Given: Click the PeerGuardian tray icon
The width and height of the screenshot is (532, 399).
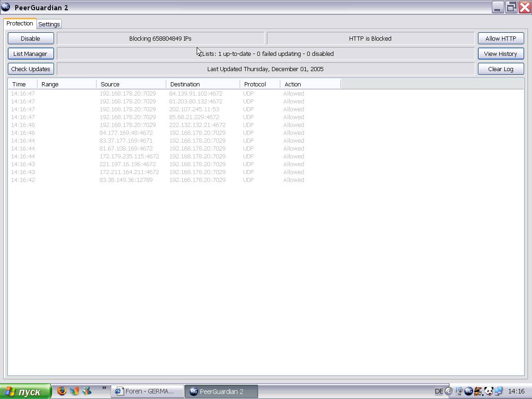Looking at the screenshot, I should pyautogui.click(x=469, y=391).
